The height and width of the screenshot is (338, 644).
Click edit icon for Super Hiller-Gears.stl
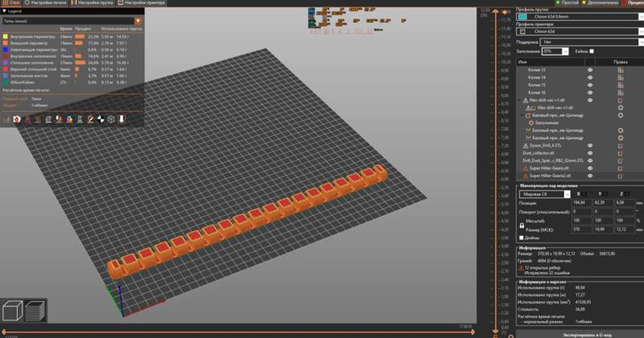pos(620,168)
